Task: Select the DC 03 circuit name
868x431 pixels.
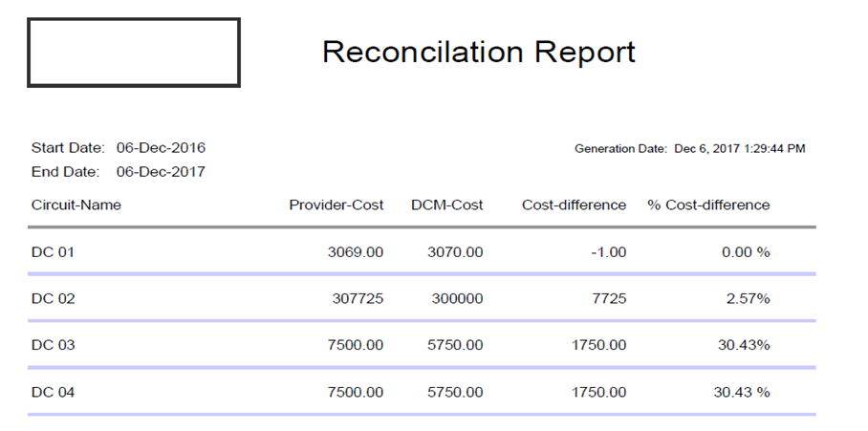Action: pos(53,345)
